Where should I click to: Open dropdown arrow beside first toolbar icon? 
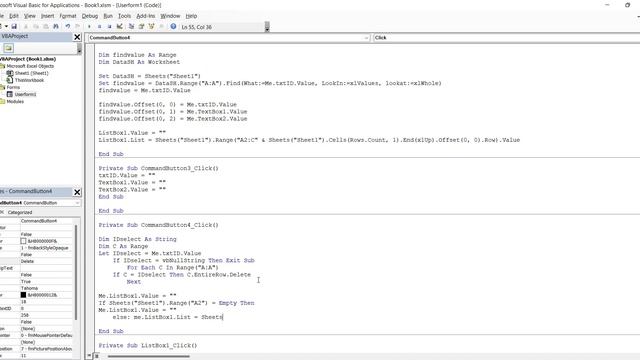tap(6, 27)
